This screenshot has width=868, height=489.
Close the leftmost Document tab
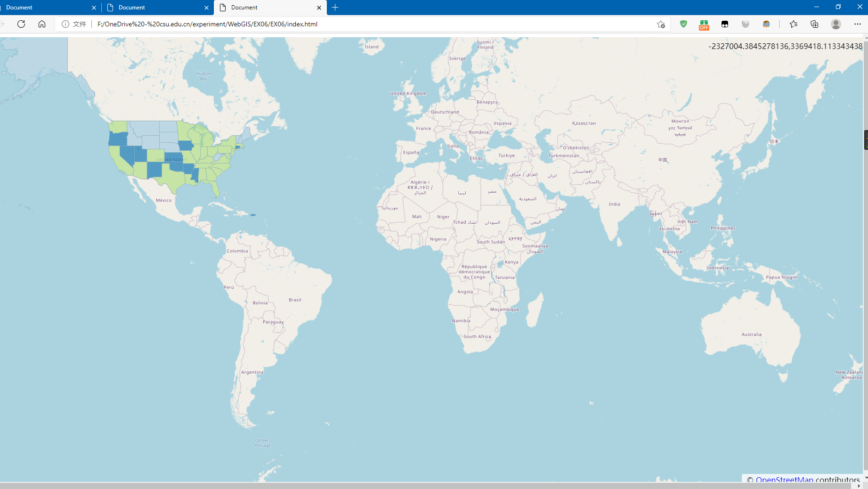click(94, 8)
